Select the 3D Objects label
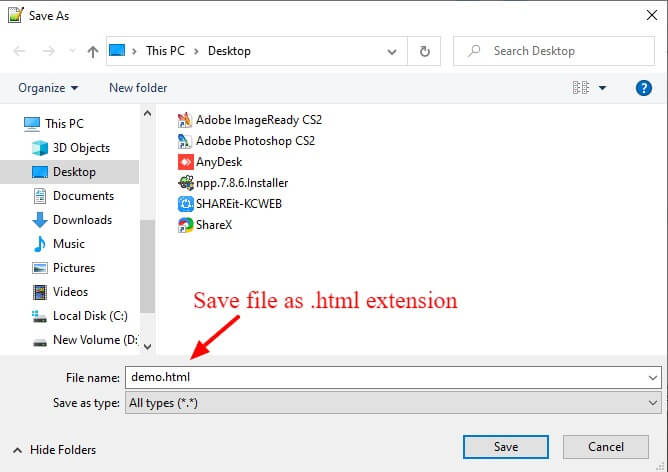This screenshot has width=668, height=472. 81,148
